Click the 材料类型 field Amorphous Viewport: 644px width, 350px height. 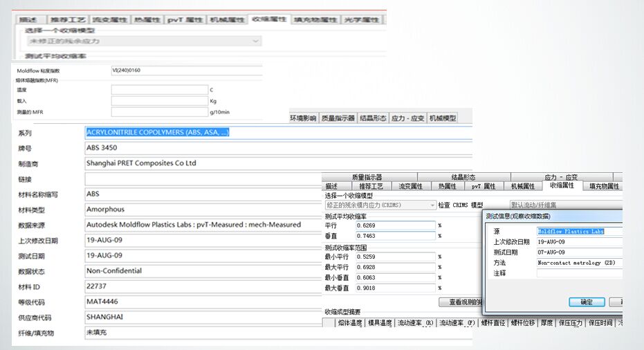(x=203, y=210)
